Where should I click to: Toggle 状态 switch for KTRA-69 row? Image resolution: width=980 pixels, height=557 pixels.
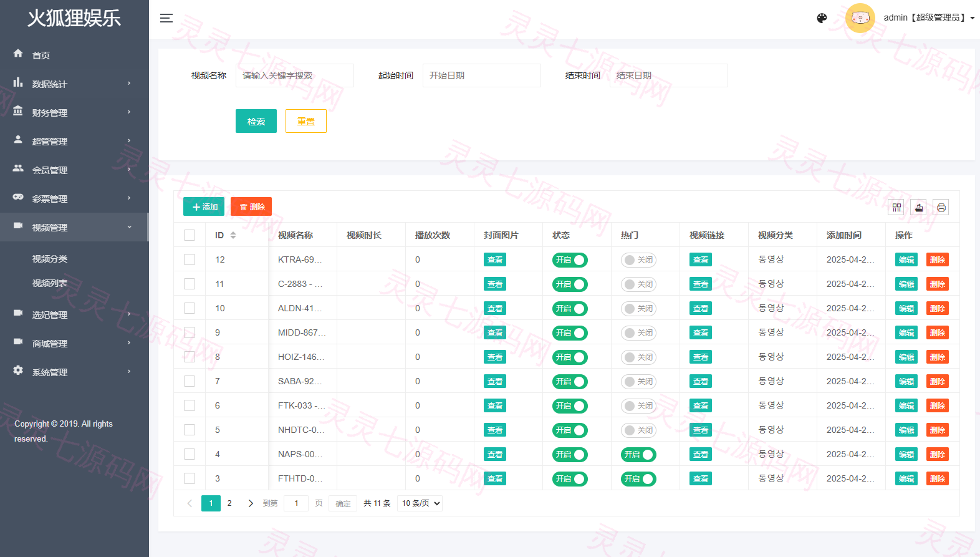570,260
